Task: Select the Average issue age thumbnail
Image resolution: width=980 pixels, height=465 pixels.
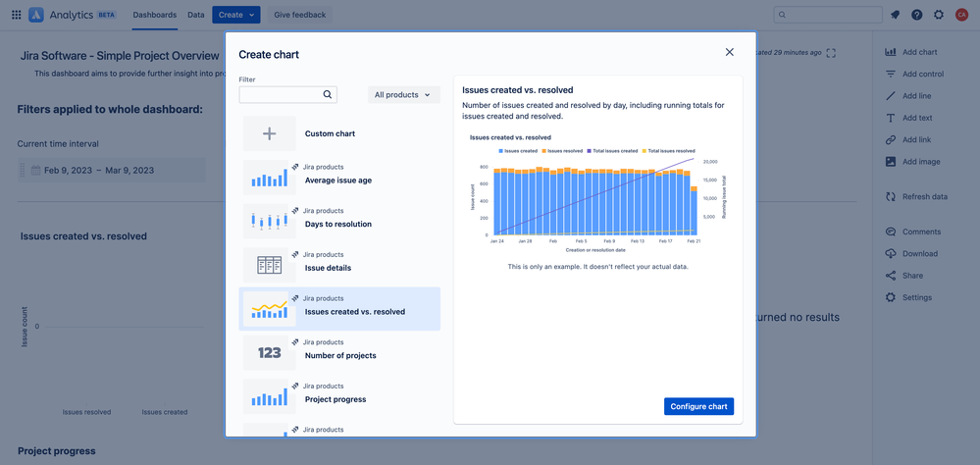Action: tap(270, 178)
